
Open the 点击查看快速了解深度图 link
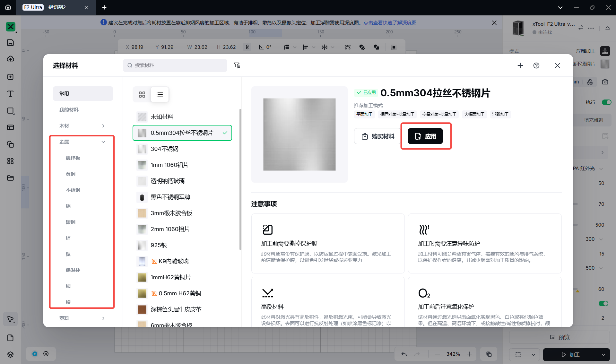click(390, 22)
